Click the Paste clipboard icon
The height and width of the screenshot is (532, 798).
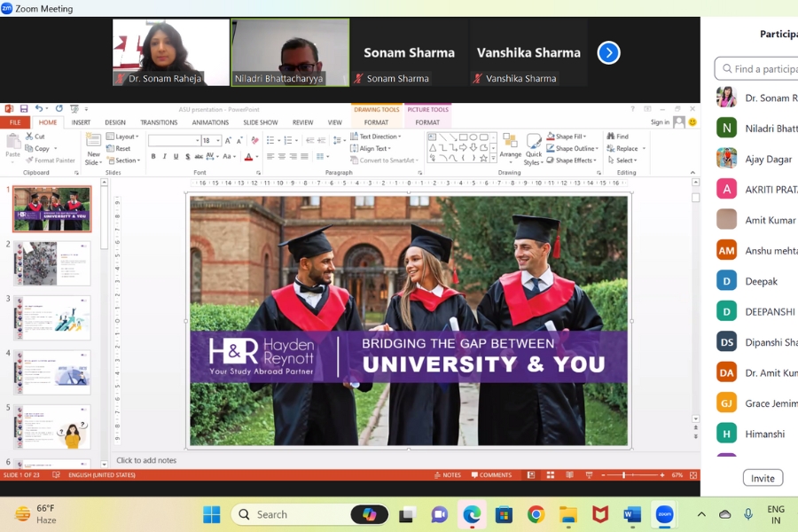(x=12, y=142)
